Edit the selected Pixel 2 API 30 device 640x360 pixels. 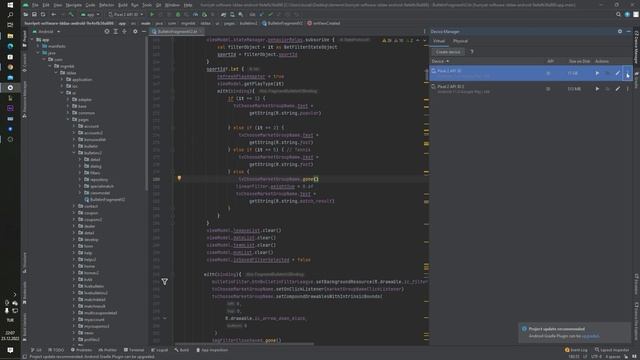point(618,73)
